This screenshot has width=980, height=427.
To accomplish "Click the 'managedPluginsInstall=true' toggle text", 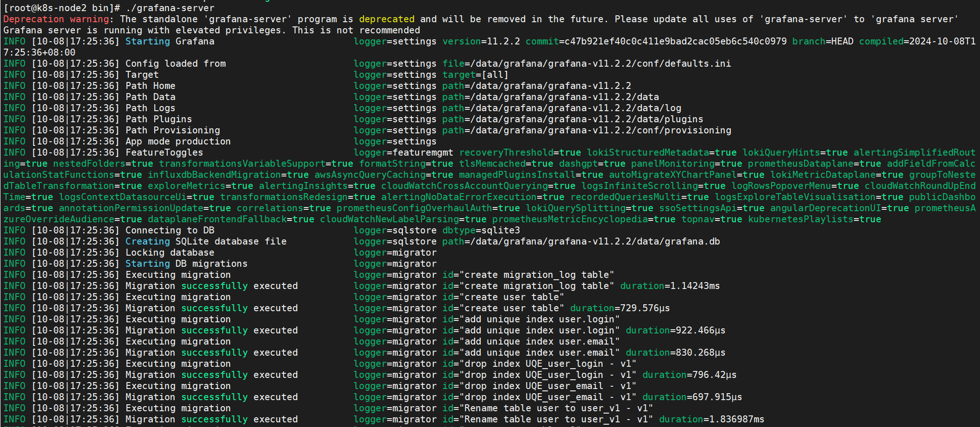I will click(x=531, y=175).
